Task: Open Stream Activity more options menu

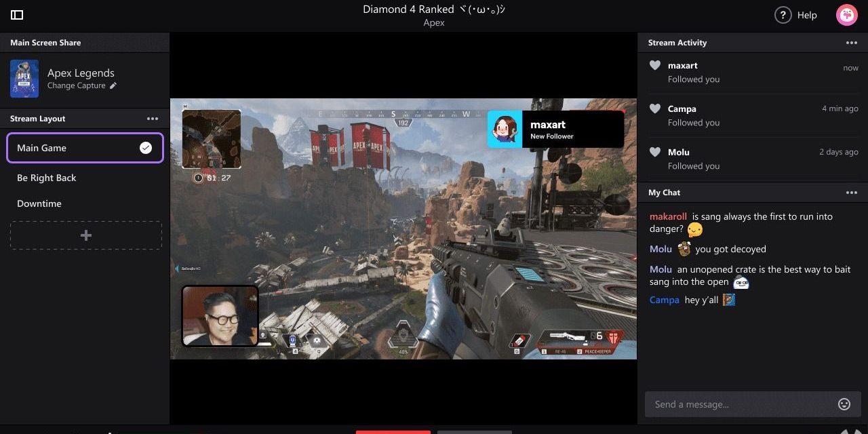Action: click(852, 43)
